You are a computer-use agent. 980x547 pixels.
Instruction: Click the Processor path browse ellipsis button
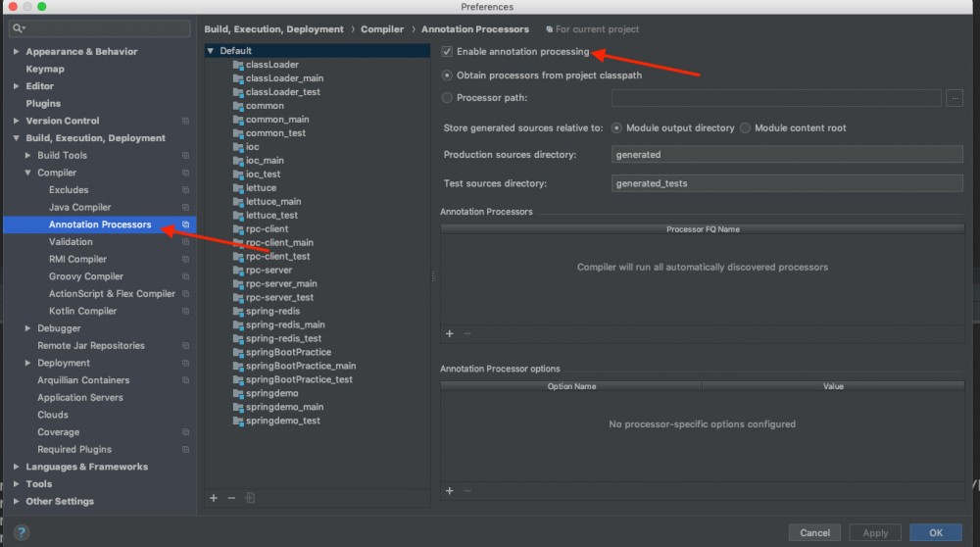click(x=955, y=98)
